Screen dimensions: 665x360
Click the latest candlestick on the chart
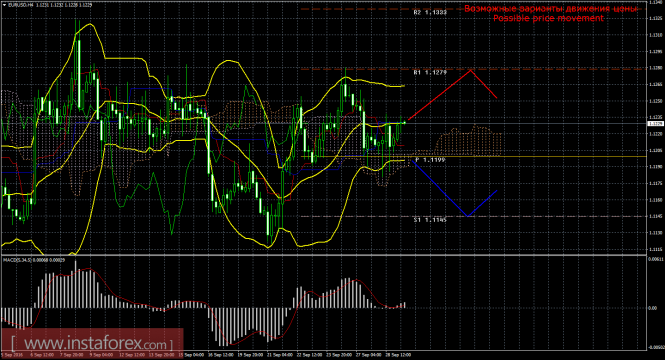(405, 123)
